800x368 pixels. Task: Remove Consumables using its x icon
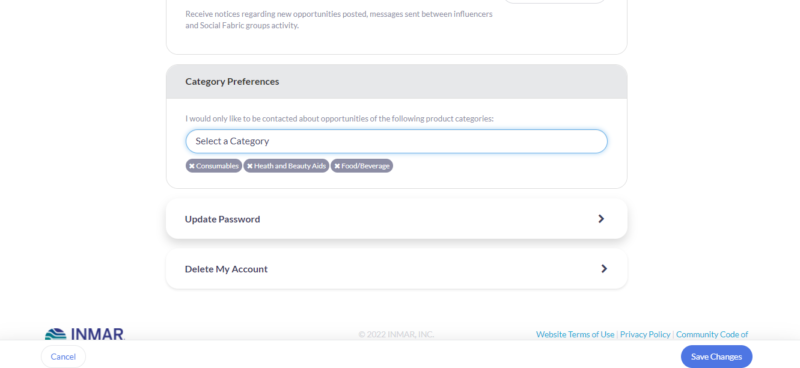coord(192,166)
